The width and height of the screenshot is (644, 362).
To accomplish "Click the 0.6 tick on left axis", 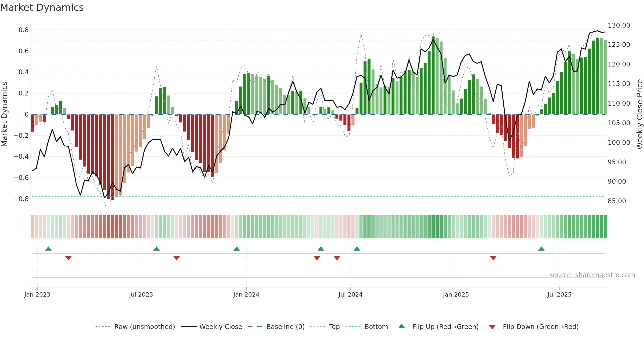I will (24, 51).
